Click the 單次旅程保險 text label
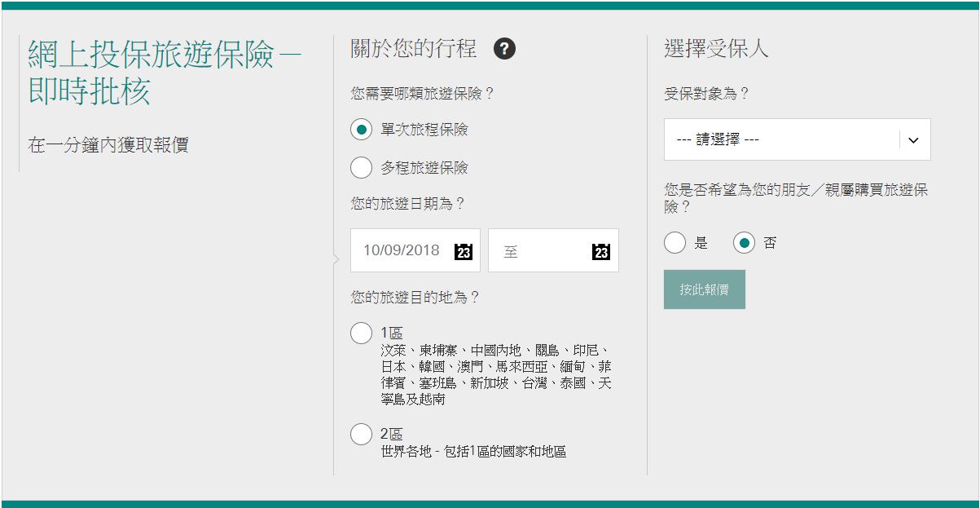Viewport: 980px width, 508px height. pyautogui.click(x=424, y=130)
